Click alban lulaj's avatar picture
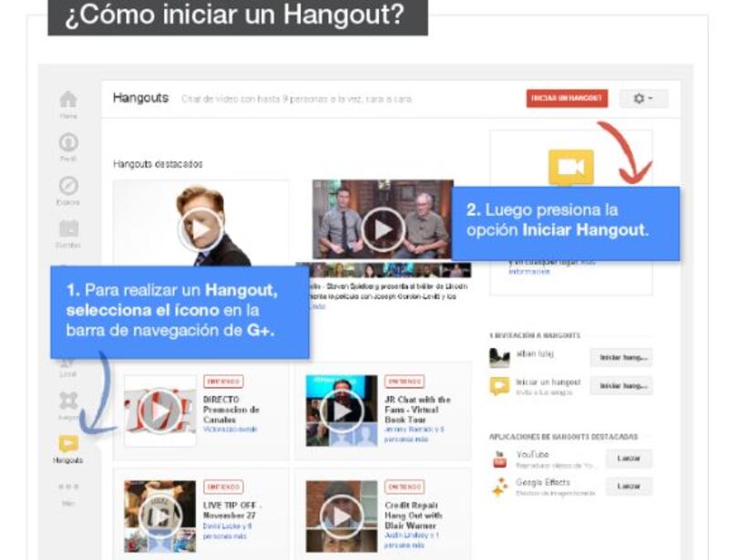Viewport: 729px width, 560px height. (x=499, y=357)
